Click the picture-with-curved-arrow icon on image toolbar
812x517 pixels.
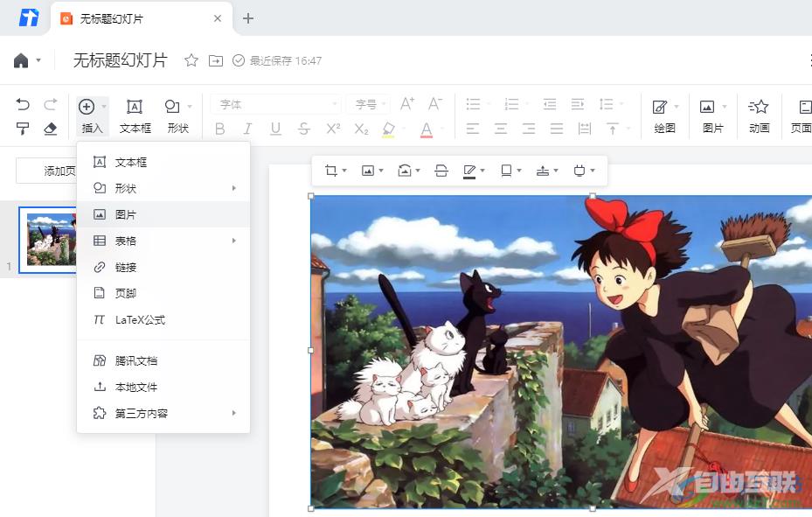point(405,171)
